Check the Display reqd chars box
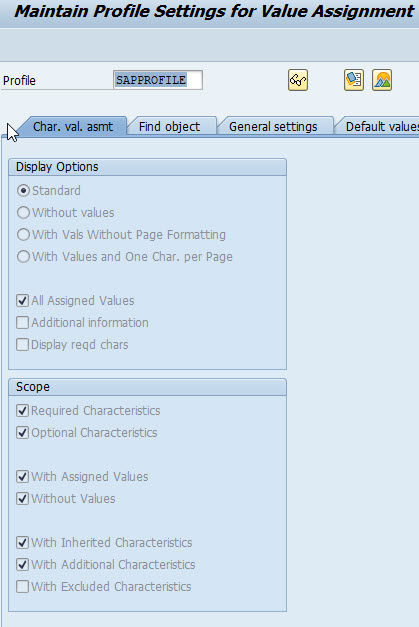 (22, 344)
